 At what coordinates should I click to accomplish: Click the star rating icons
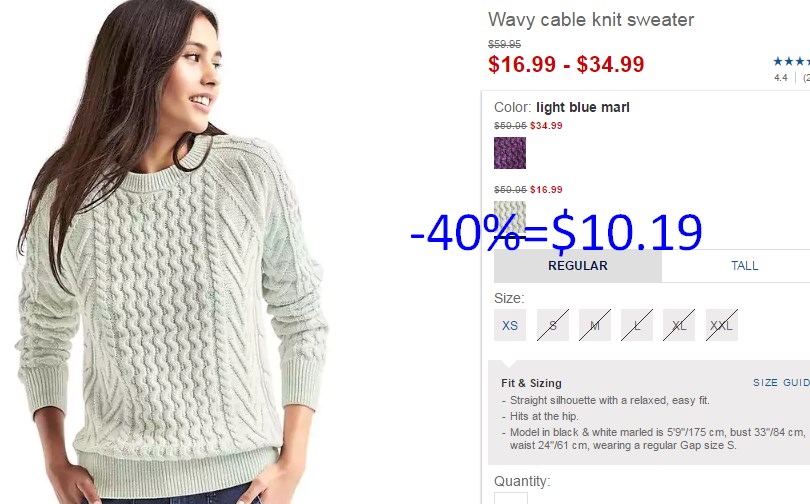point(791,61)
